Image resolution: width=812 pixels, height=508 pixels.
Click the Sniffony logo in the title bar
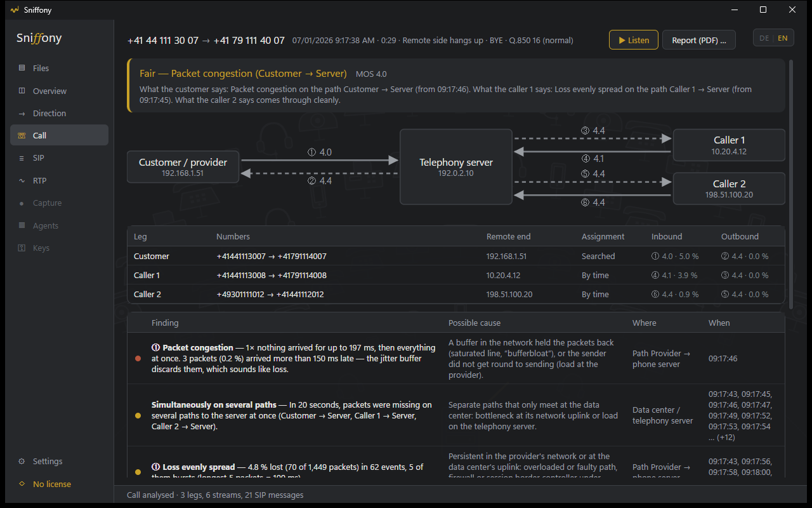tap(15, 10)
